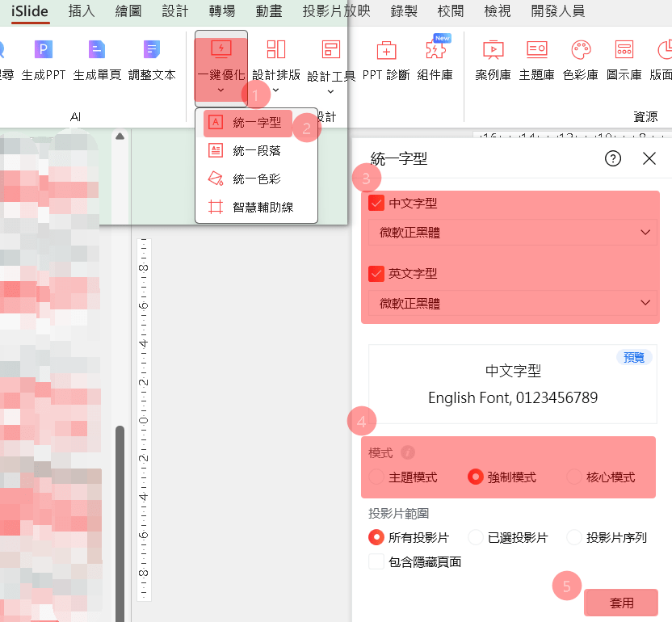The image size is (672, 622).
Task: Click the 套用 apply button
Action: click(621, 603)
